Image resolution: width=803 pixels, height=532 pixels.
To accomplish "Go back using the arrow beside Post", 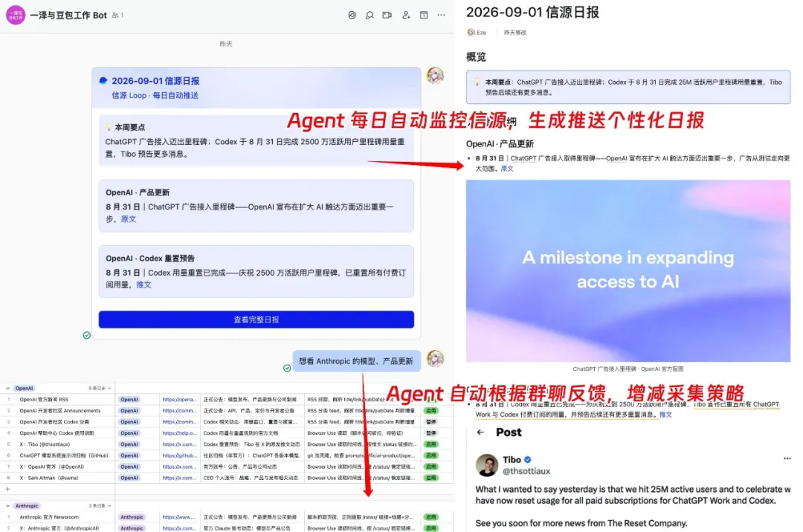I will [480, 432].
